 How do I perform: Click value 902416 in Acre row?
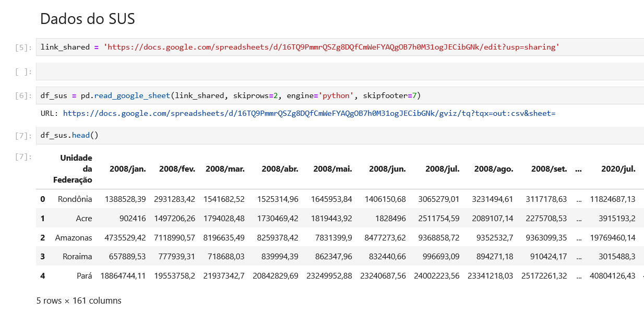(x=133, y=218)
